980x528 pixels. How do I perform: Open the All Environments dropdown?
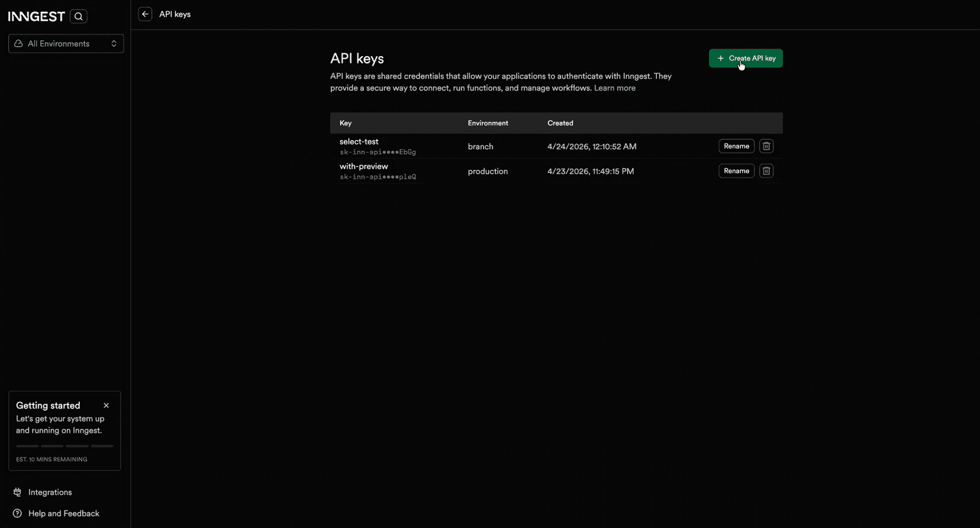coord(66,44)
